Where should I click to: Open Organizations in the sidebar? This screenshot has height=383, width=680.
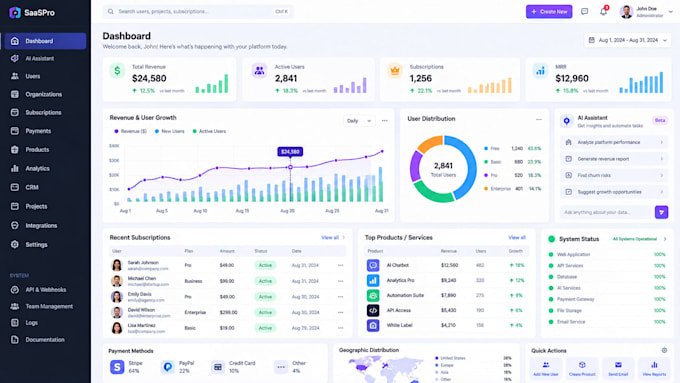(x=46, y=94)
